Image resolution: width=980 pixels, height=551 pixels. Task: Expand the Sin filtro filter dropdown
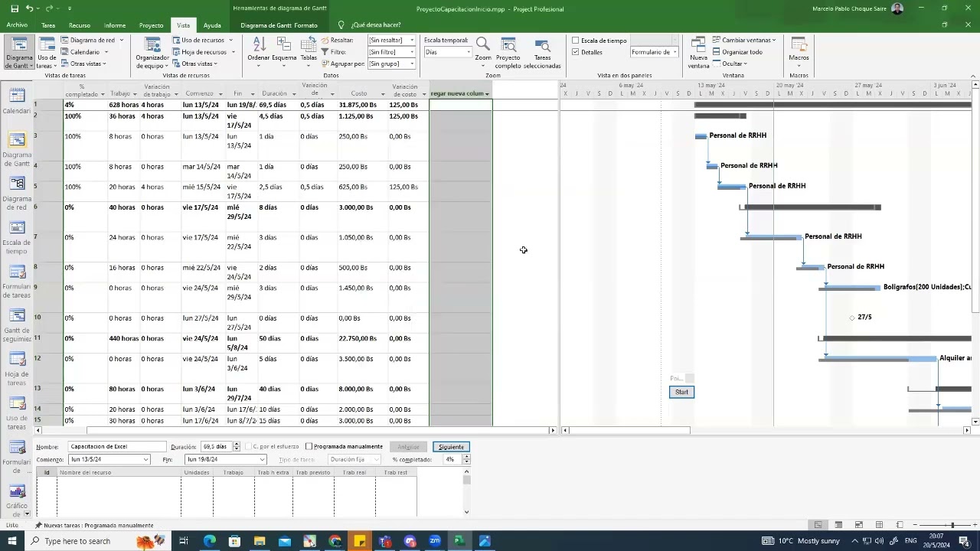[x=411, y=52]
